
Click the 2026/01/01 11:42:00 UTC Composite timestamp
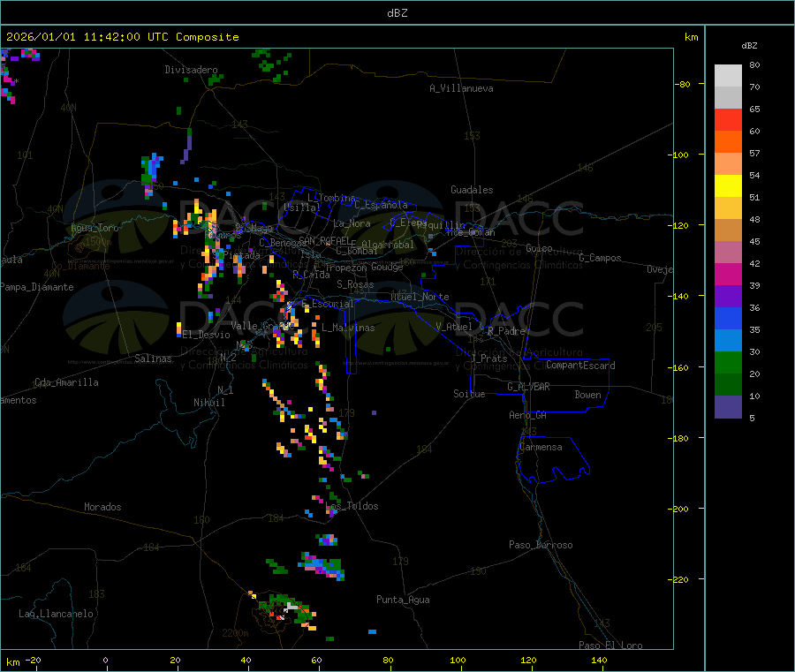click(x=122, y=37)
